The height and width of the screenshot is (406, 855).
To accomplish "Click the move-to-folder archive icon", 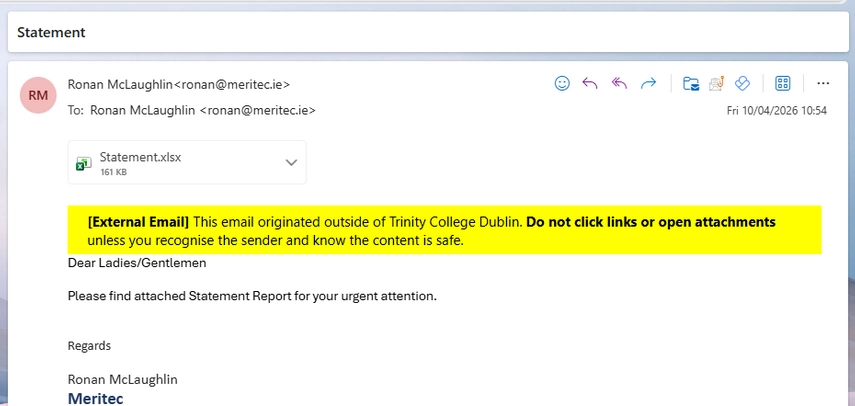I will [x=691, y=84].
